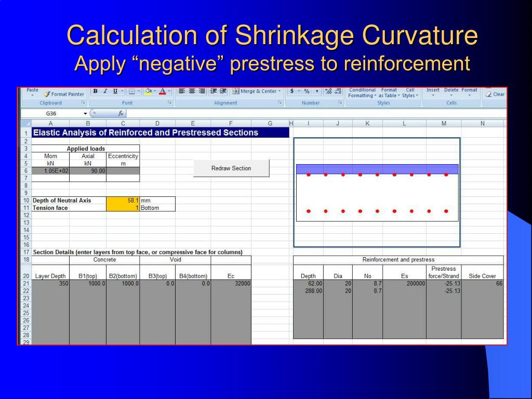Image resolution: width=532 pixels, height=399 pixels.
Task: Expand the Name Box dropdown arrow
Action: click(85, 114)
